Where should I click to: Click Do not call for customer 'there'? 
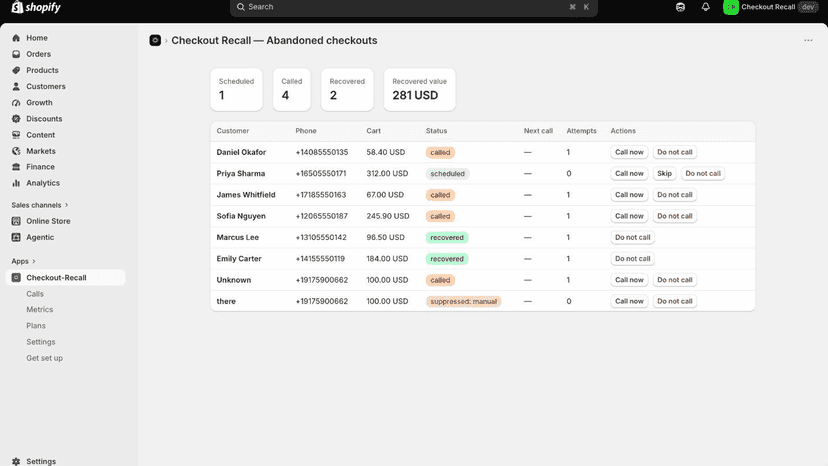point(674,301)
